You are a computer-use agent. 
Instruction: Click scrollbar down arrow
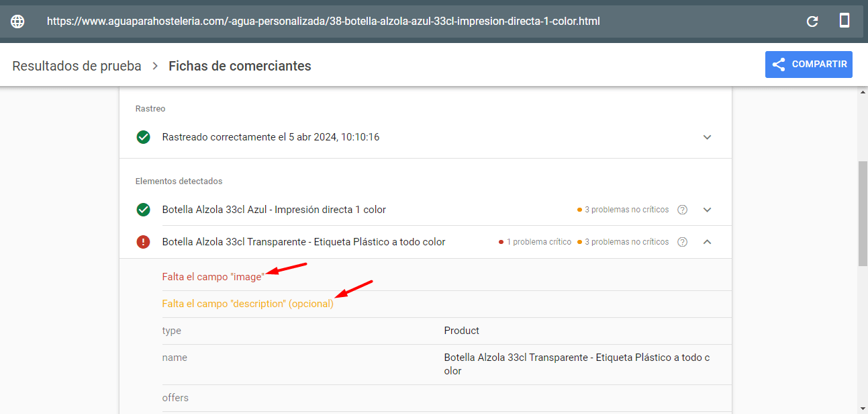(x=863, y=409)
